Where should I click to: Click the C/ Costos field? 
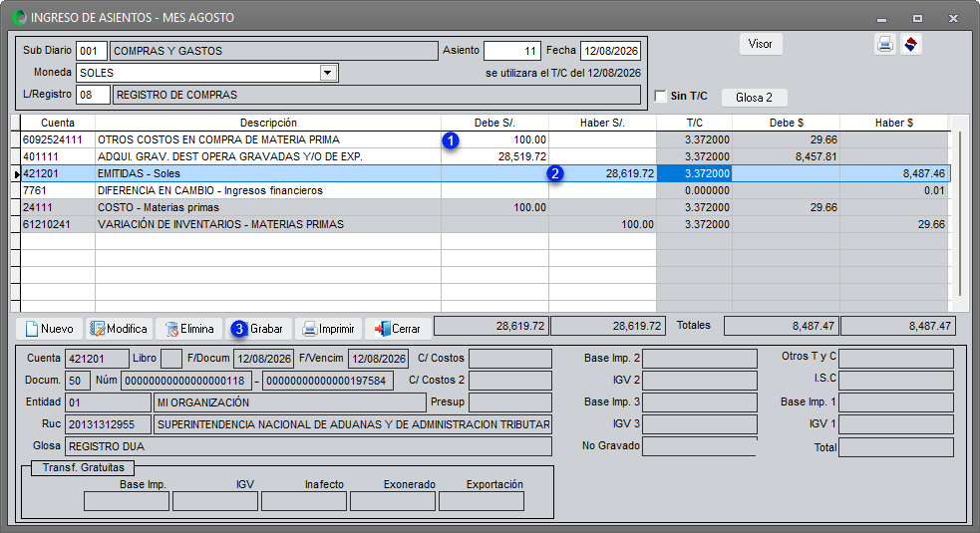coord(510,359)
